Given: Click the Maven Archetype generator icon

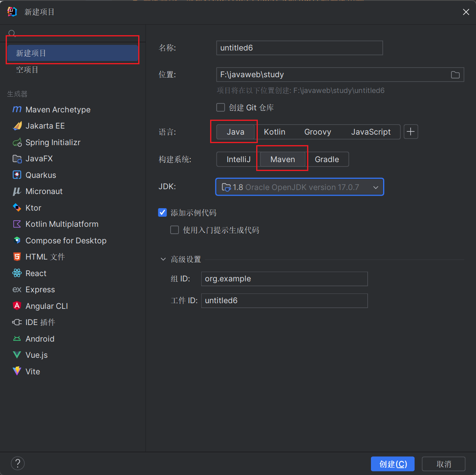Looking at the screenshot, I should 17,109.
